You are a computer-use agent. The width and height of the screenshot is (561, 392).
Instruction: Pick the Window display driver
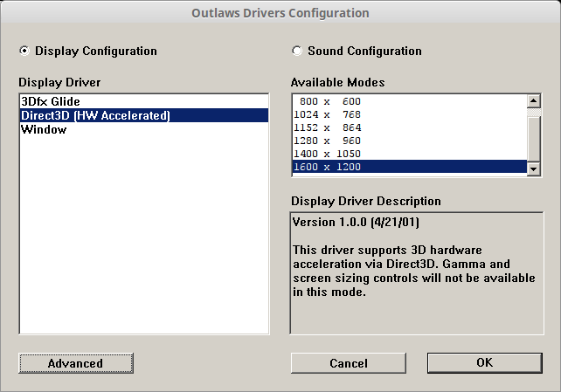(144, 129)
